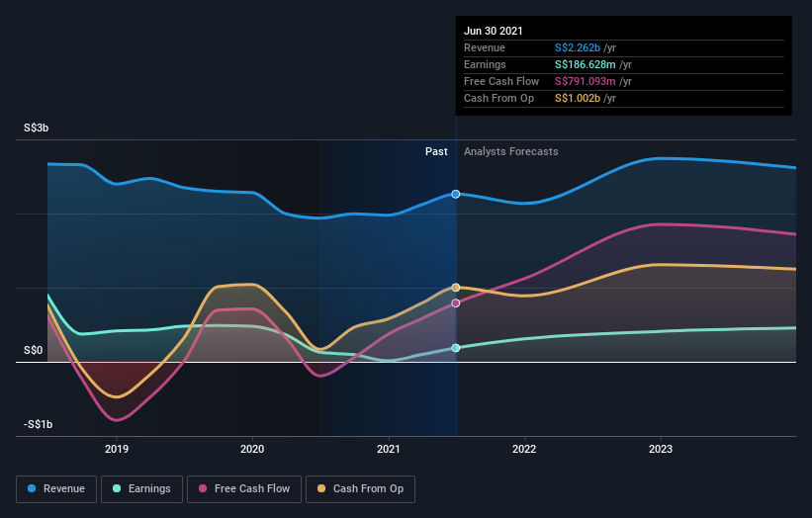
Task: Select the Revenue data point on Jun 2021
Action: (456, 194)
